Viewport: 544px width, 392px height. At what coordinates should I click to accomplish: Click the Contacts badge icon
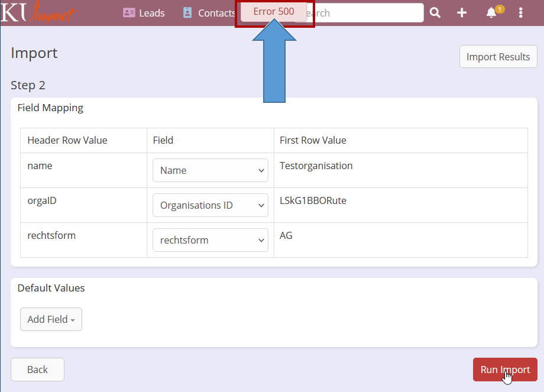point(187,13)
